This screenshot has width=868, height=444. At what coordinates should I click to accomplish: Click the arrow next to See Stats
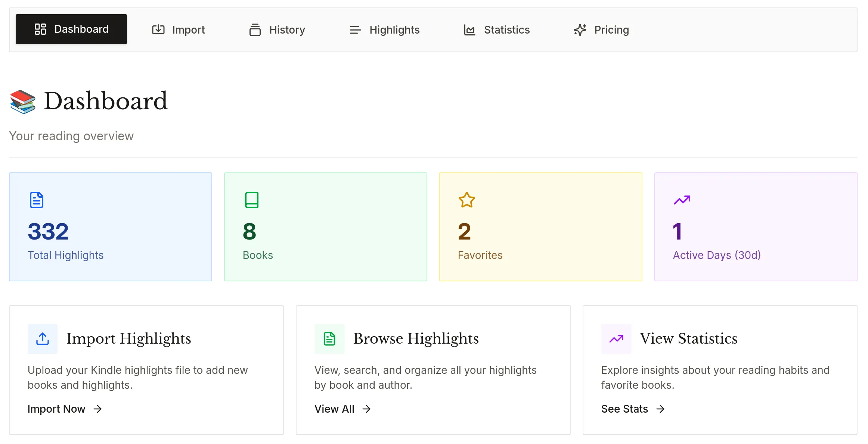point(660,409)
